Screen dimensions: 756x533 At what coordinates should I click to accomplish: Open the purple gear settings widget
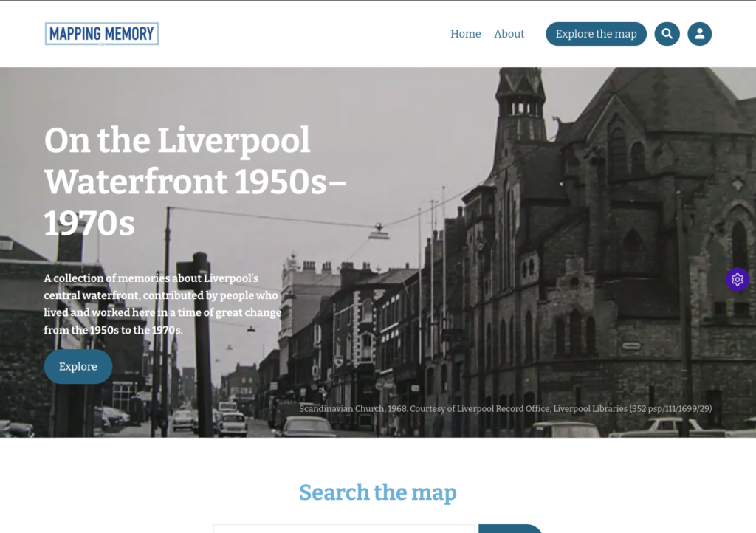737,279
